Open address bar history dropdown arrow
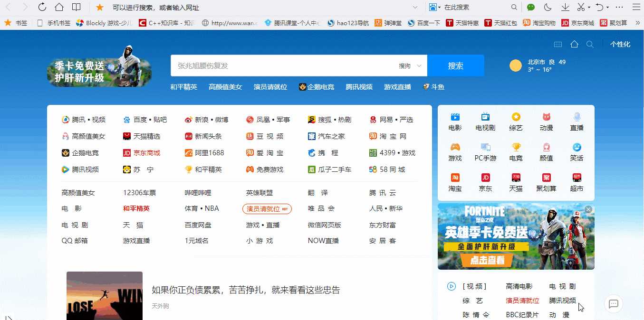 [x=415, y=7]
